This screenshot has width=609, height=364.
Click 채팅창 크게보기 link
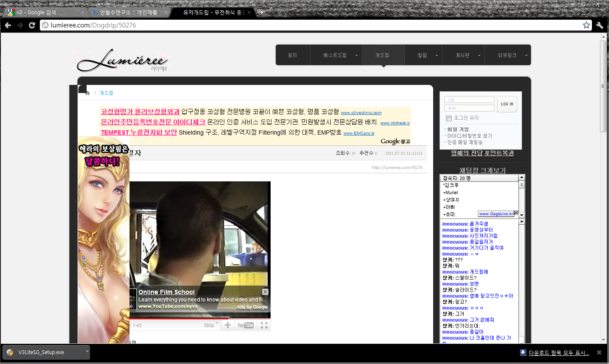click(482, 170)
